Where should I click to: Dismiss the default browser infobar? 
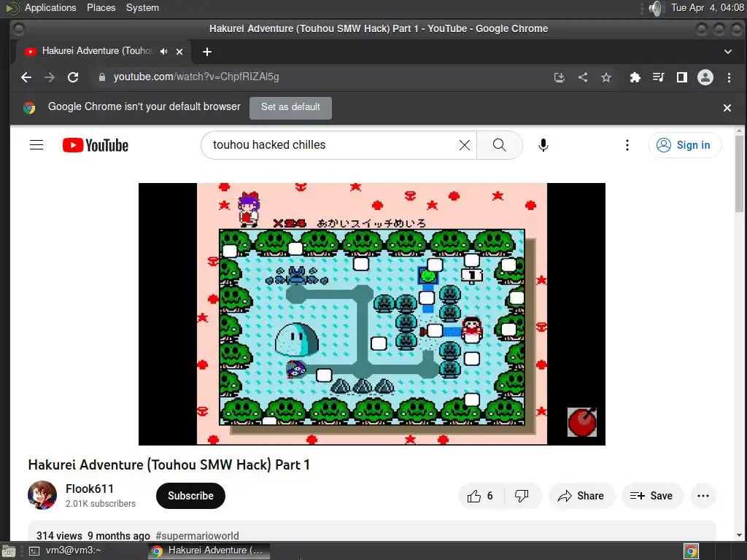727,108
